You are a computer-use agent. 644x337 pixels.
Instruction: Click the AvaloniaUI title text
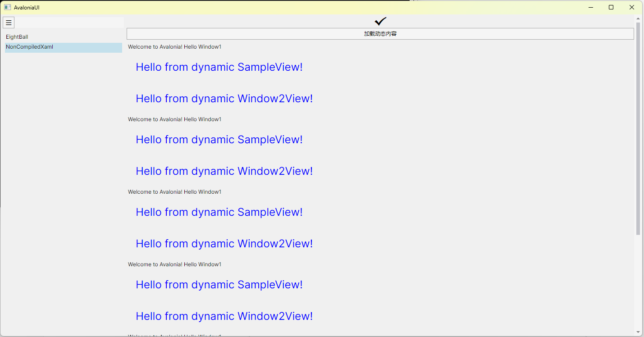click(x=27, y=8)
